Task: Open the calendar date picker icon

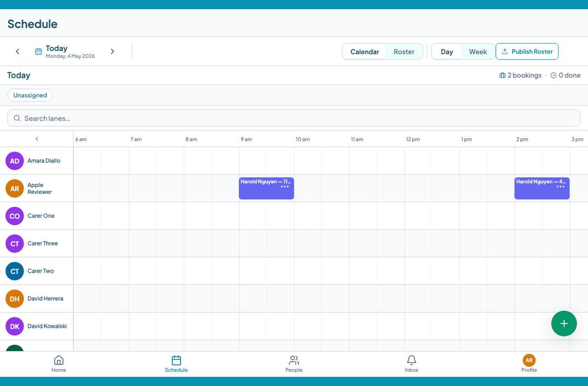Action: coord(38,51)
